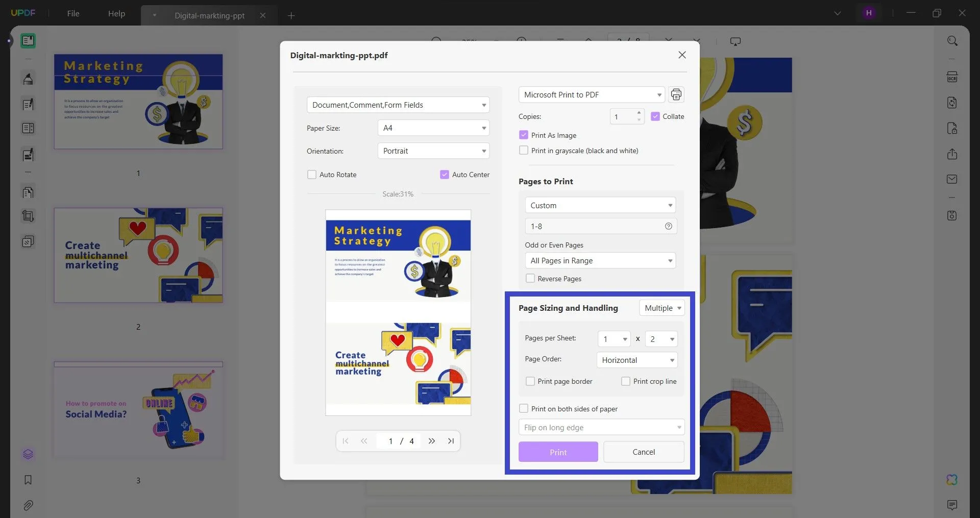Open the Convert PDF icon in right sidebar
This screenshot has width=980, height=518.
[952, 103]
